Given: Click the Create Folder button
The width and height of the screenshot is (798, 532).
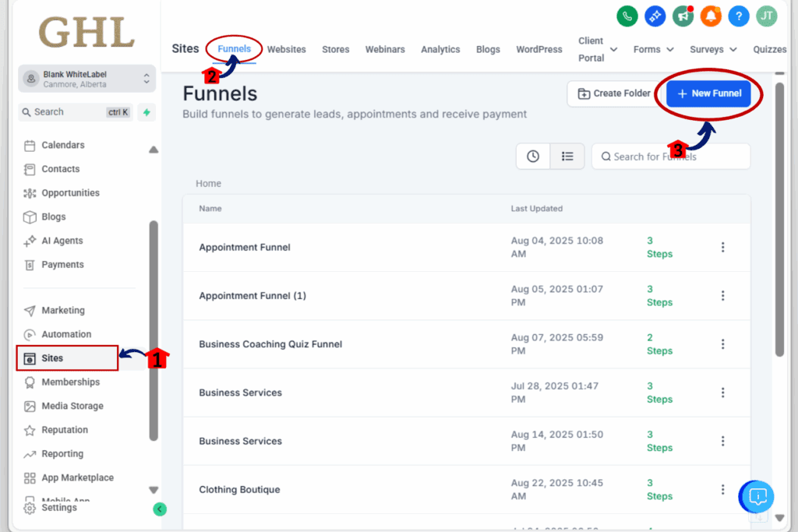Looking at the screenshot, I should pyautogui.click(x=614, y=93).
